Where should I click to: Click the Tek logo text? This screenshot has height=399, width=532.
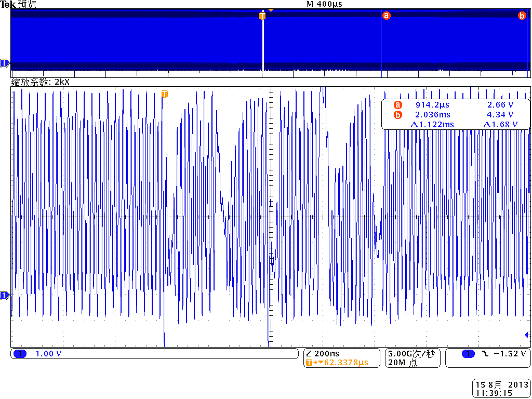[8, 4]
